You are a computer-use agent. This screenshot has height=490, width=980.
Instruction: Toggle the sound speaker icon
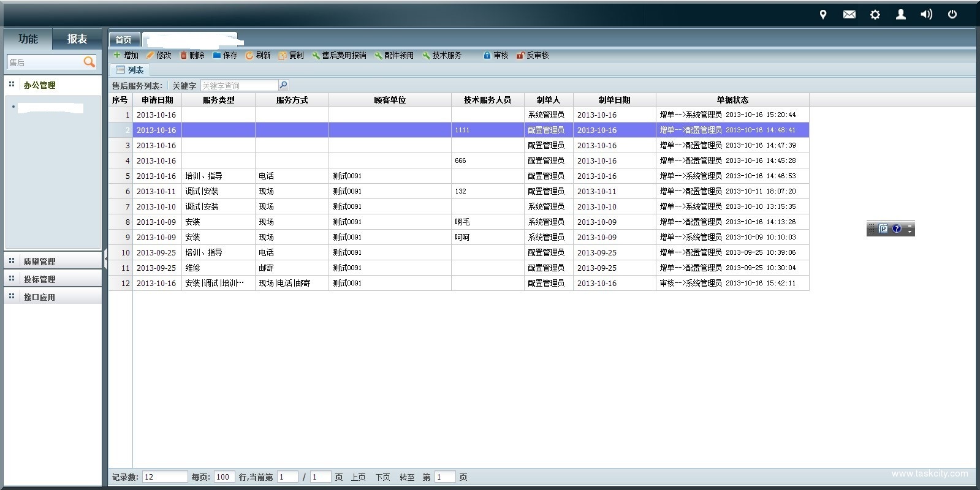click(926, 14)
